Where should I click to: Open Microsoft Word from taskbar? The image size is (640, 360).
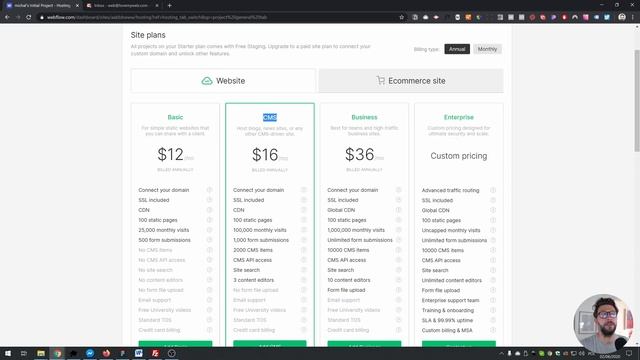pyautogui.click(x=139, y=353)
